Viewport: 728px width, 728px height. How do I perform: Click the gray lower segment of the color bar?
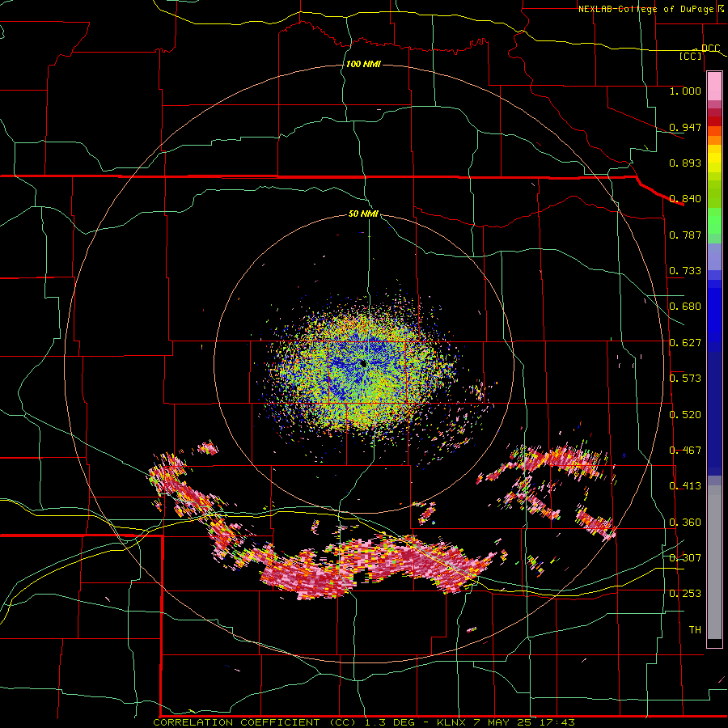pos(714,562)
